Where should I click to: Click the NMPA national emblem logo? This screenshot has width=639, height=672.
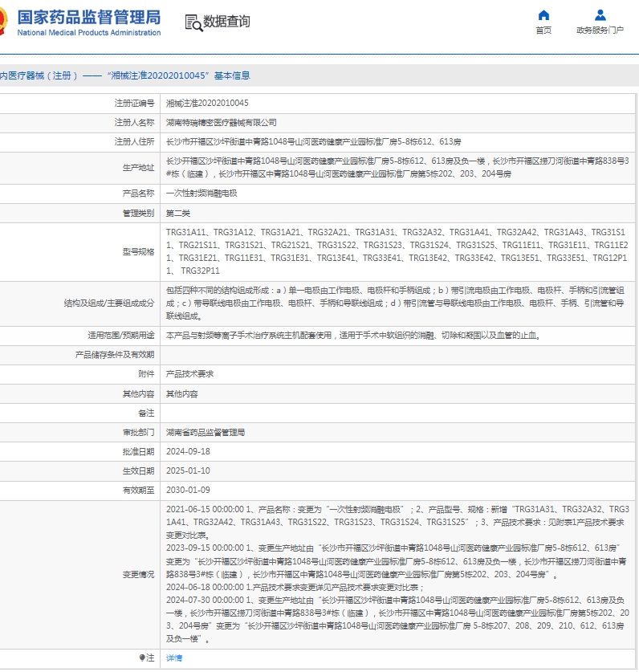click(3, 21)
